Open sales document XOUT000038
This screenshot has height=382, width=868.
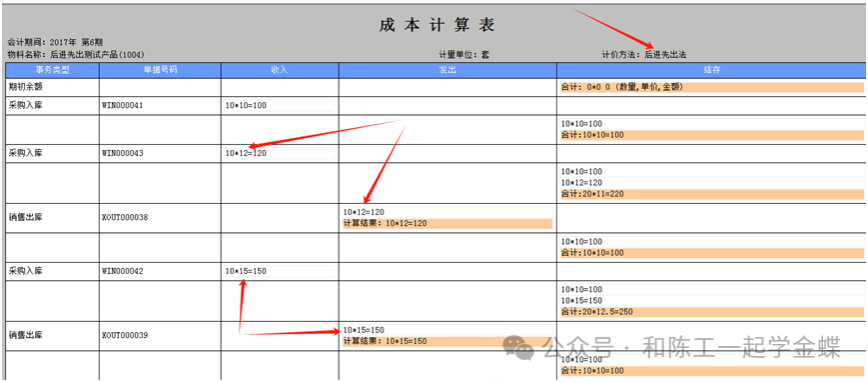(125, 218)
